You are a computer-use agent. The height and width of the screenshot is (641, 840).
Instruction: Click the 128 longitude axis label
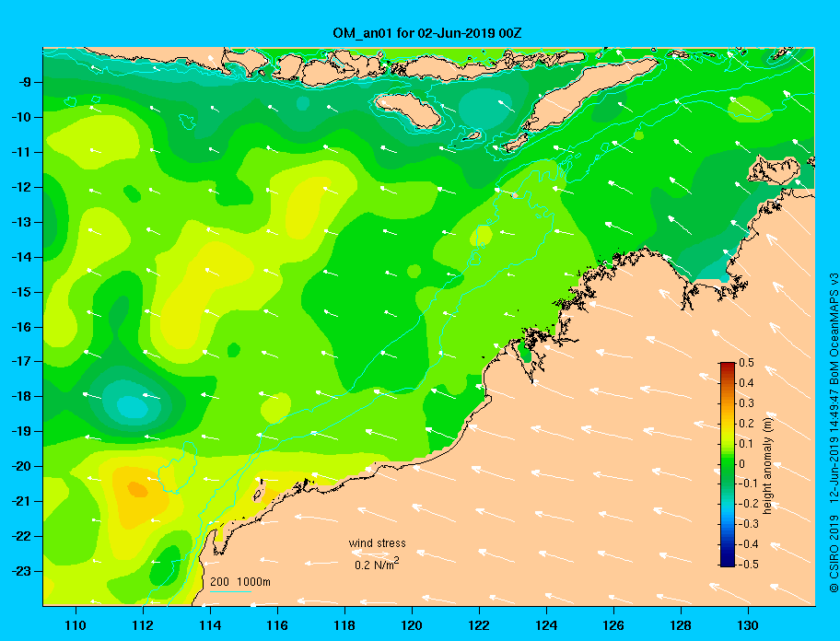coord(681,625)
